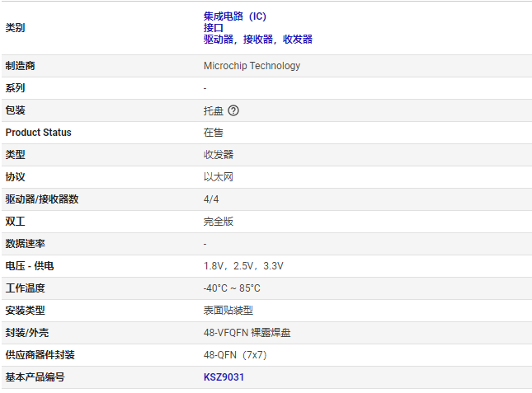Select the 表面贴装型 mounting type value
Viewport: 532px width, 393px height.
coord(228,311)
